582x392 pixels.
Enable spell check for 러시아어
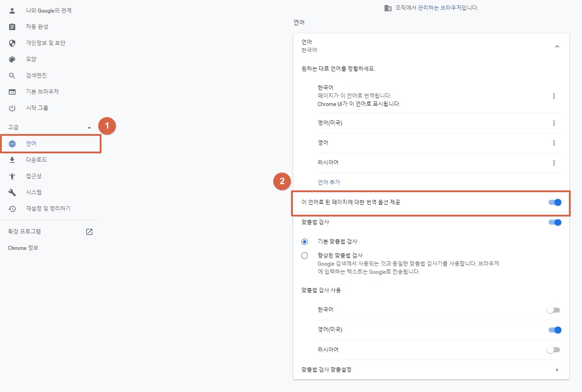[553, 350]
